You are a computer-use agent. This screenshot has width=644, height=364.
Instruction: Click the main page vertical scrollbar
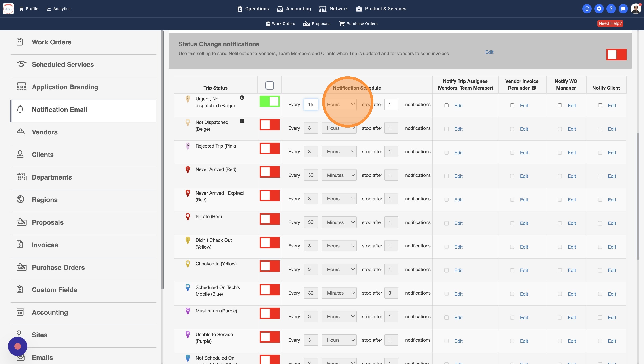point(638,196)
